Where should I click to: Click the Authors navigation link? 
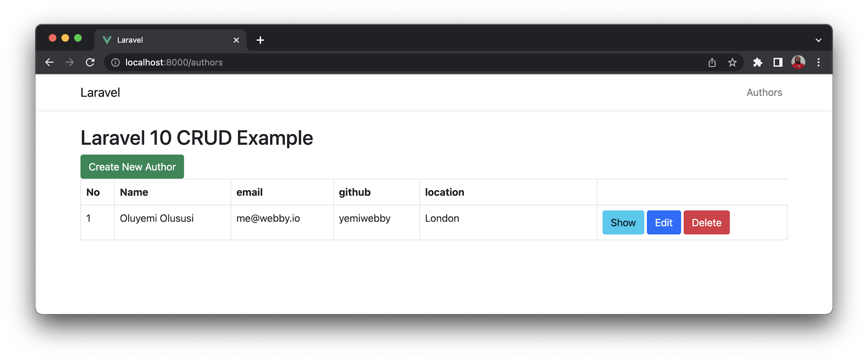pyautogui.click(x=764, y=93)
